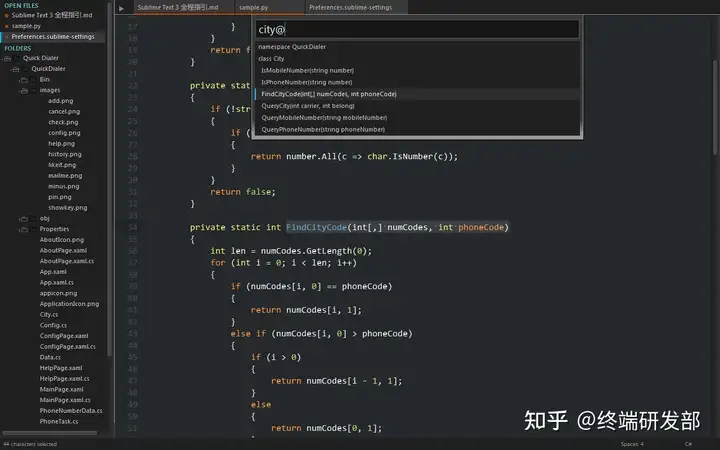This screenshot has width=720, height=450.
Task: Open likeit.png in the sidebar
Action: click(x=62, y=165)
